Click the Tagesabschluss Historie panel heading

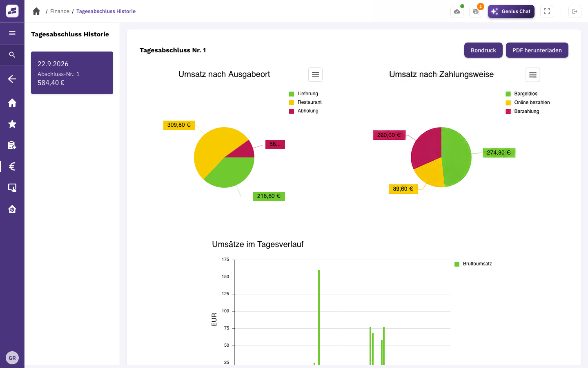coord(70,34)
